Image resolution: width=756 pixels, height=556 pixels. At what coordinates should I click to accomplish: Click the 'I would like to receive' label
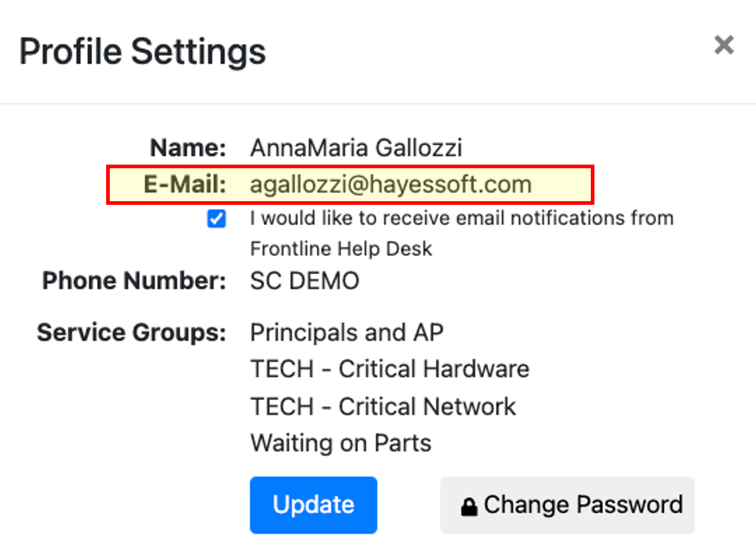(x=462, y=218)
